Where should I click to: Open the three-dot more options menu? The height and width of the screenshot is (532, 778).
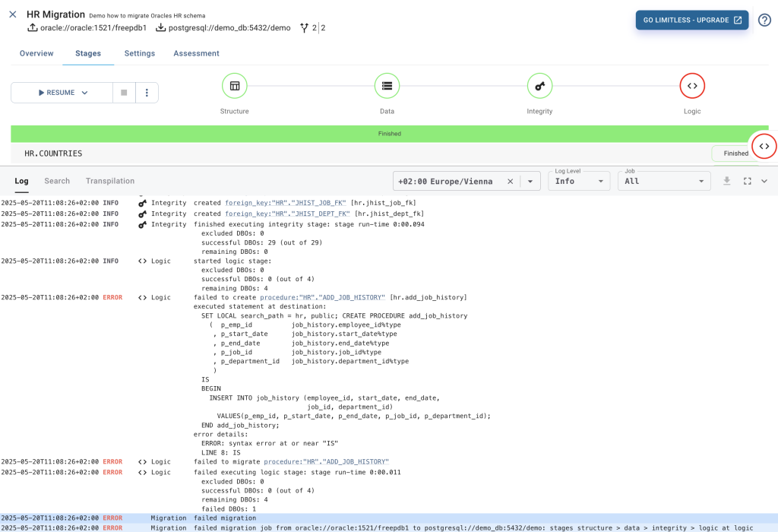(x=147, y=93)
